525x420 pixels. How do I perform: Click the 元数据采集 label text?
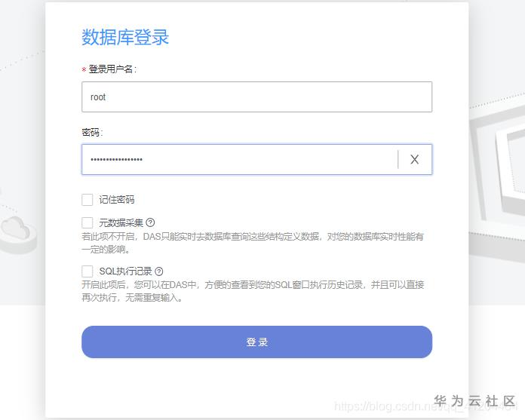click(x=121, y=222)
